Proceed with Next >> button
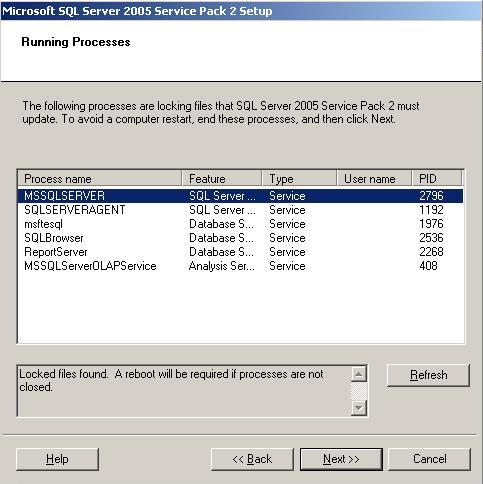This screenshot has height=484, width=483. pyautogui.click(x=341, y=459)
